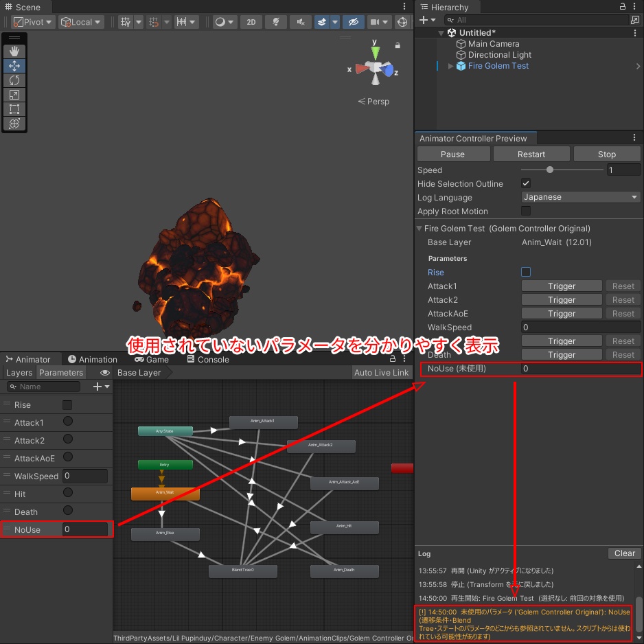
Task: Select Main Camera in Hierarchy
Action: 493,43
